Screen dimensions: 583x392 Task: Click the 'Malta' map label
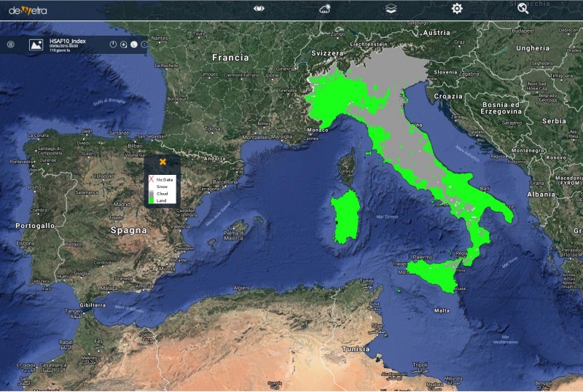click(442, 310)
